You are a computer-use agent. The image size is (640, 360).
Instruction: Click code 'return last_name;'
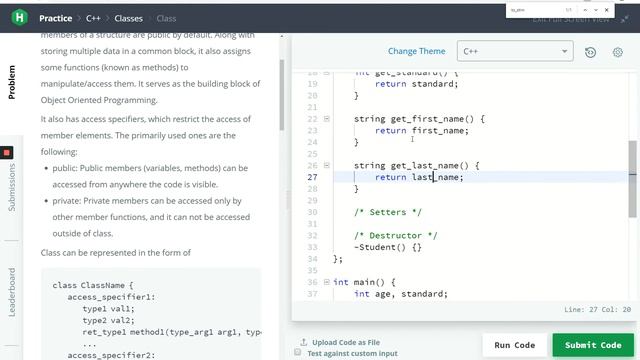coord(419,177)
